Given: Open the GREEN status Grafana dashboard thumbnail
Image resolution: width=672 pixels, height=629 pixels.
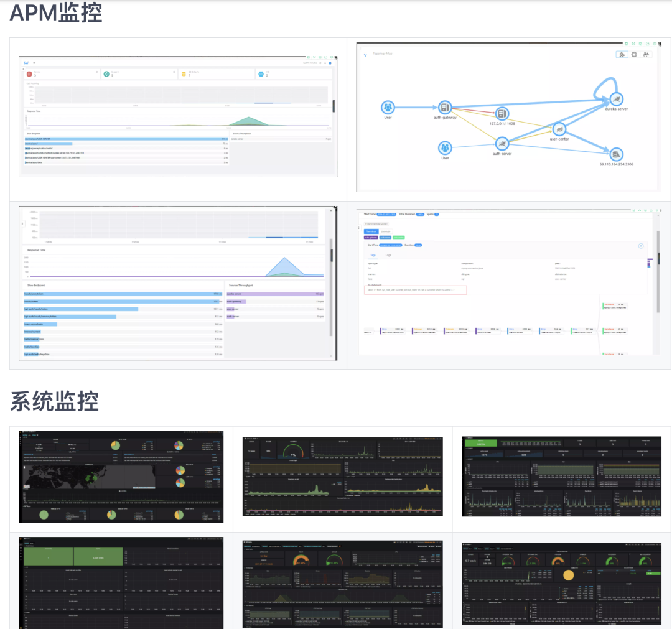Looking at the screenshot, I should tap(561, 477).
